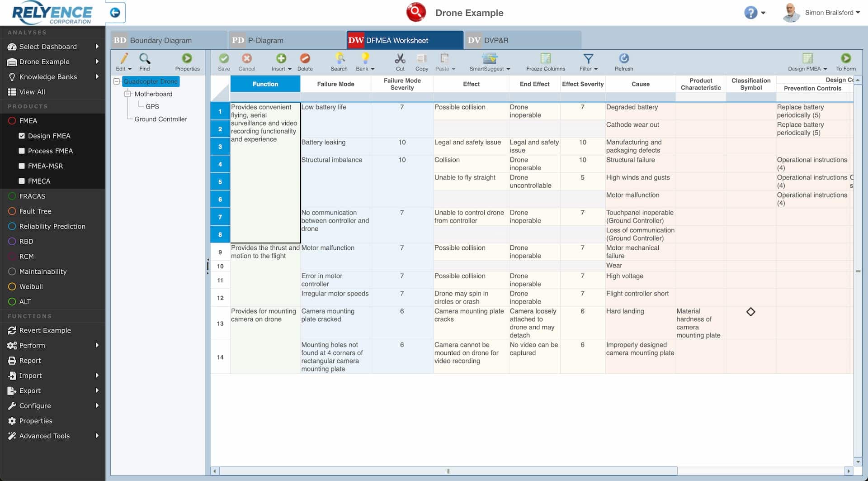868x481 pixels.
Task: Switch to form view using To Form
Action: tap(845, 62)
